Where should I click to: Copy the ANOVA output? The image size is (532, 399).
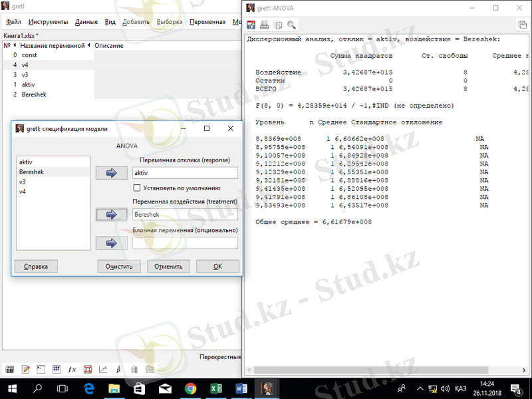point(278,25)
